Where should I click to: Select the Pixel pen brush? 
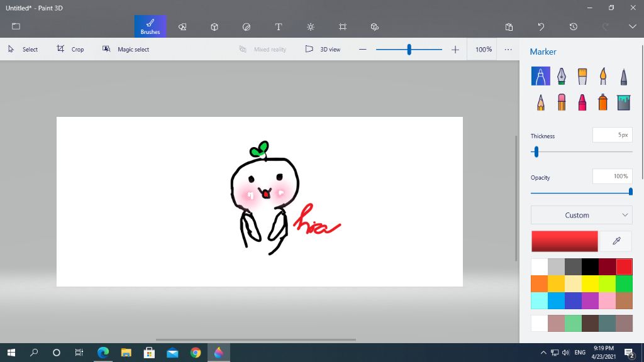point(624,76)
